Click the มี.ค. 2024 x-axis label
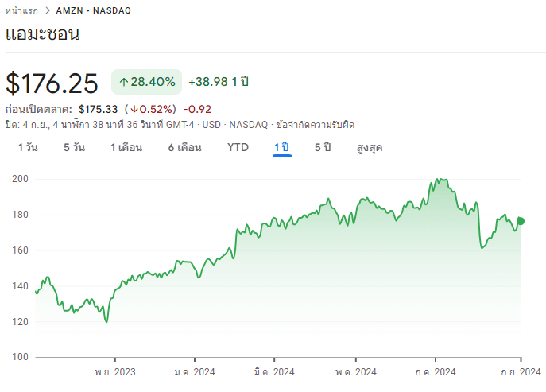This screenshot has height=392, width=546. 274,372
